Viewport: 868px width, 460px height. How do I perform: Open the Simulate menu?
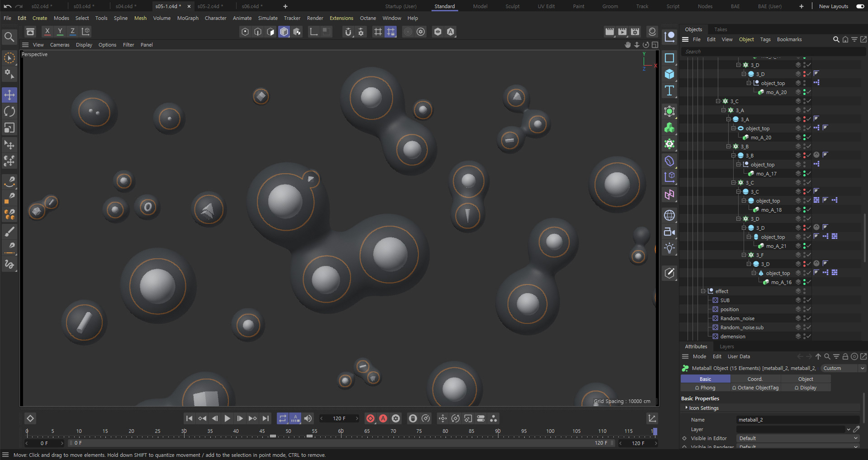[x=268, y=18]
